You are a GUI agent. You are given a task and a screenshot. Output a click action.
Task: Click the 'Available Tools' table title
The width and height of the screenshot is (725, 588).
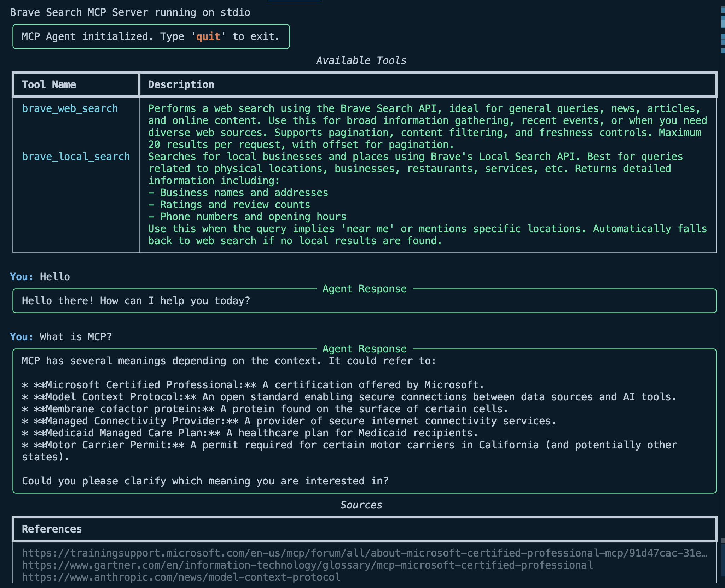[x=361, y=60]
